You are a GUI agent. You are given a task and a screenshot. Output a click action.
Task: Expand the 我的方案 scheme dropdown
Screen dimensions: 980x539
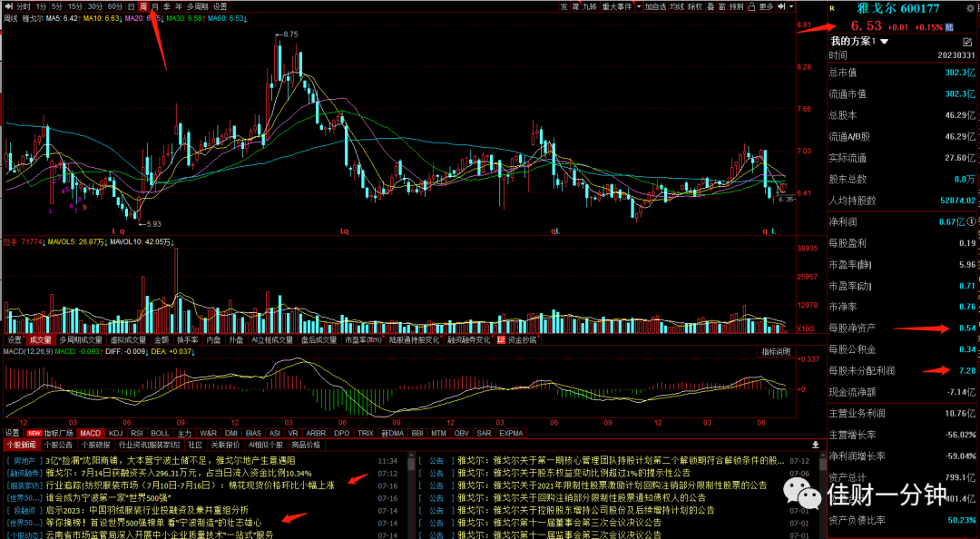click(885, 42)
